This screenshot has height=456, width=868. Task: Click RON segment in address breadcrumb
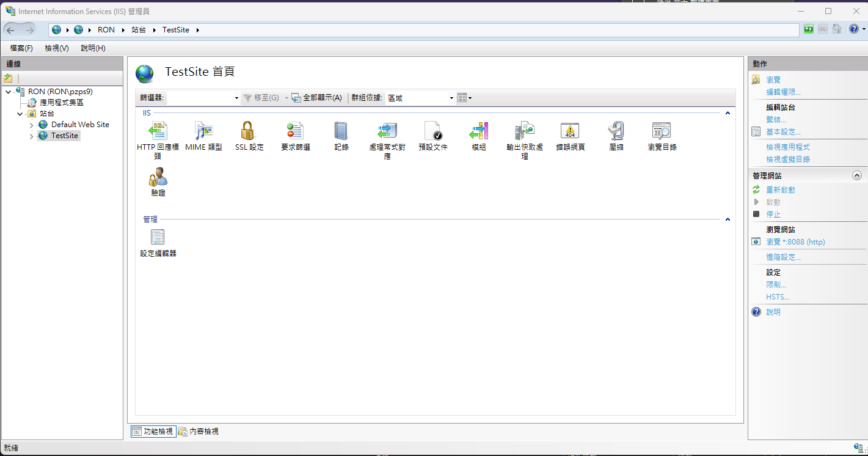[106, 30]
